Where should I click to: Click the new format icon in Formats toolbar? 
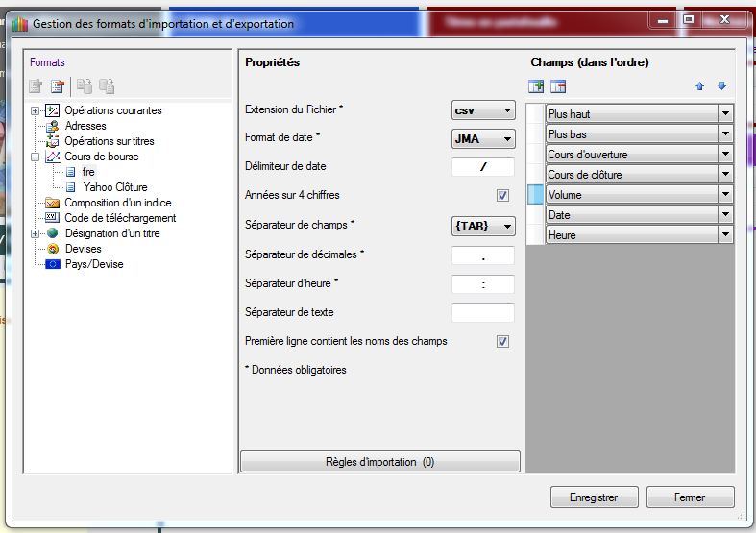pyautogui.click(x=37, y=86)
